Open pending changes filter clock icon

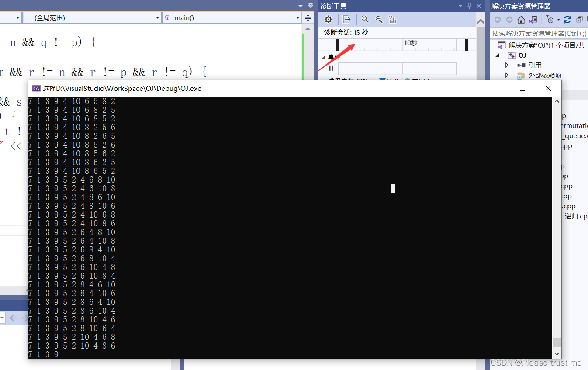coord(550,20)
